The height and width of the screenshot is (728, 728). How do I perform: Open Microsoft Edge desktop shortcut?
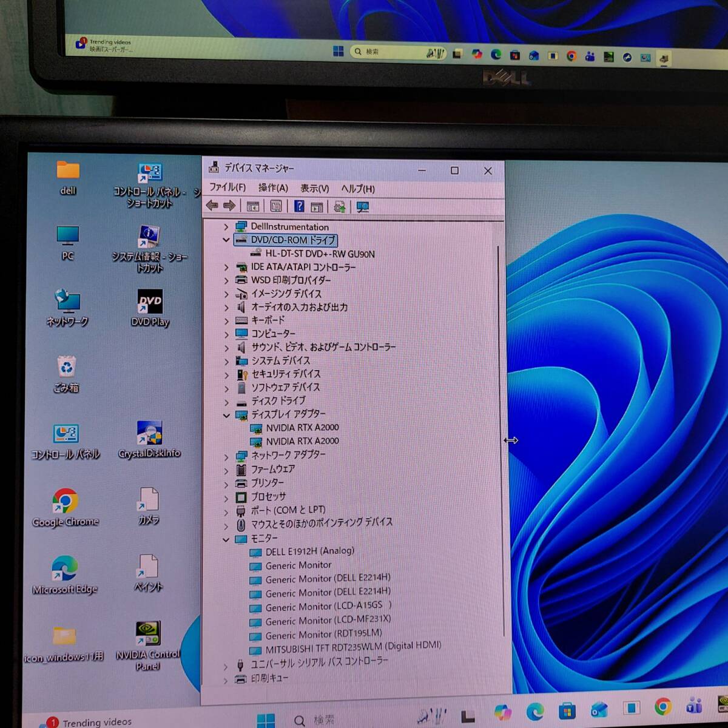(65, 575)
